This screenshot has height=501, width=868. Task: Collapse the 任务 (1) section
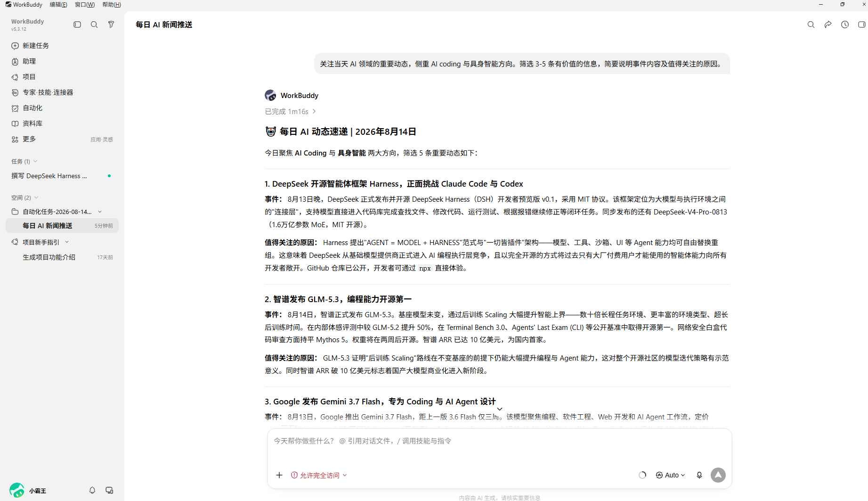click(35, 161)
